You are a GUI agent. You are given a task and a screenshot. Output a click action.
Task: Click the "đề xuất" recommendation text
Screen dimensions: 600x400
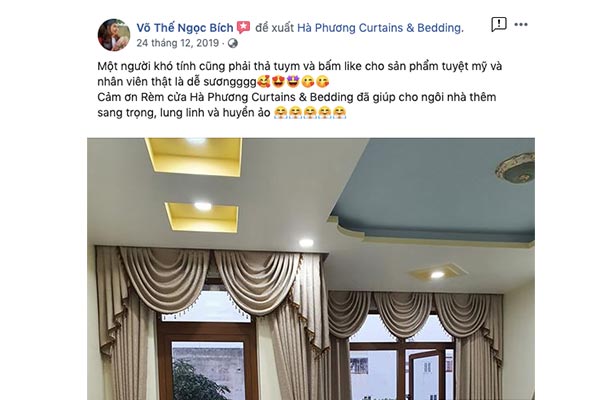(x=274, y=28)
